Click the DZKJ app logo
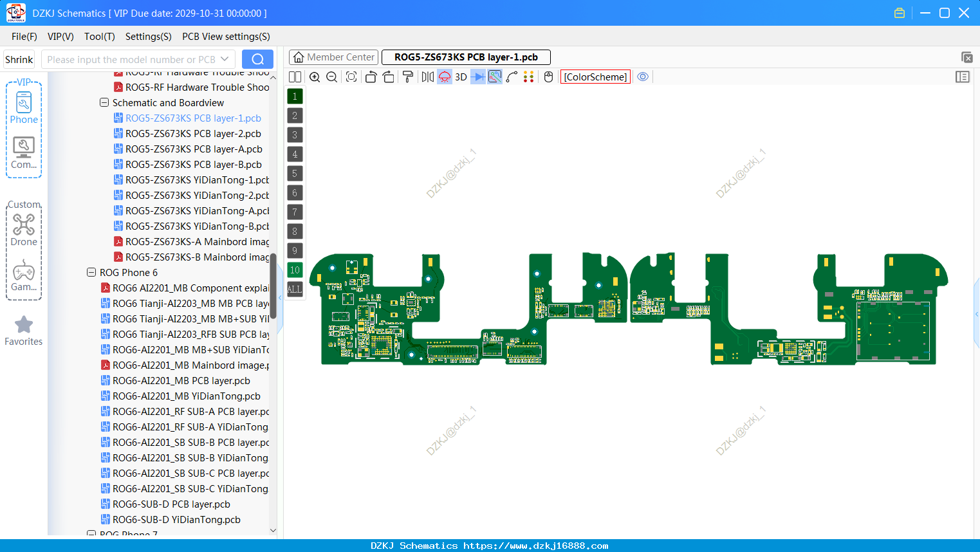The width and height of the screenshot is (980, 552). click(x=15, y=13)
